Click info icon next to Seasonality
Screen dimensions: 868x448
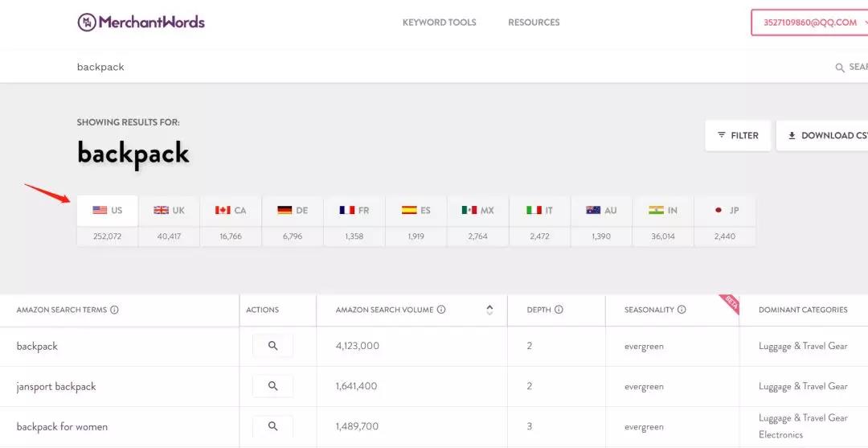click(x=682, y=310)
